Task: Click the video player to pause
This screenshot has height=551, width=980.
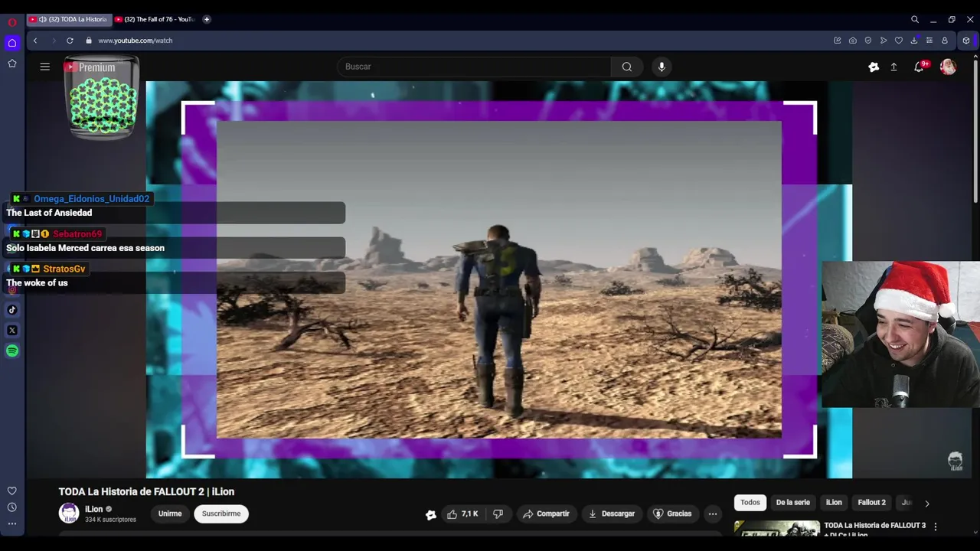Action: coord(498,279)
